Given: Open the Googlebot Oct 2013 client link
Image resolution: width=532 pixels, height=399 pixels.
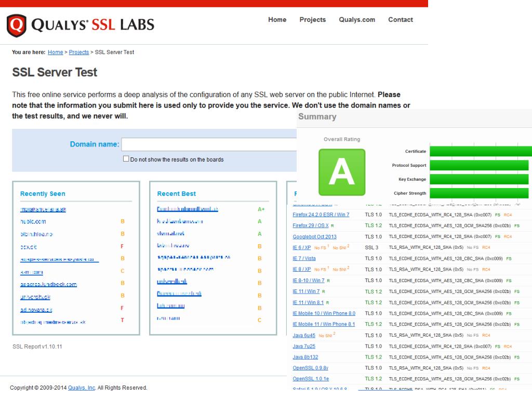Looking at the screenshot, I should [x=314, y=237].
